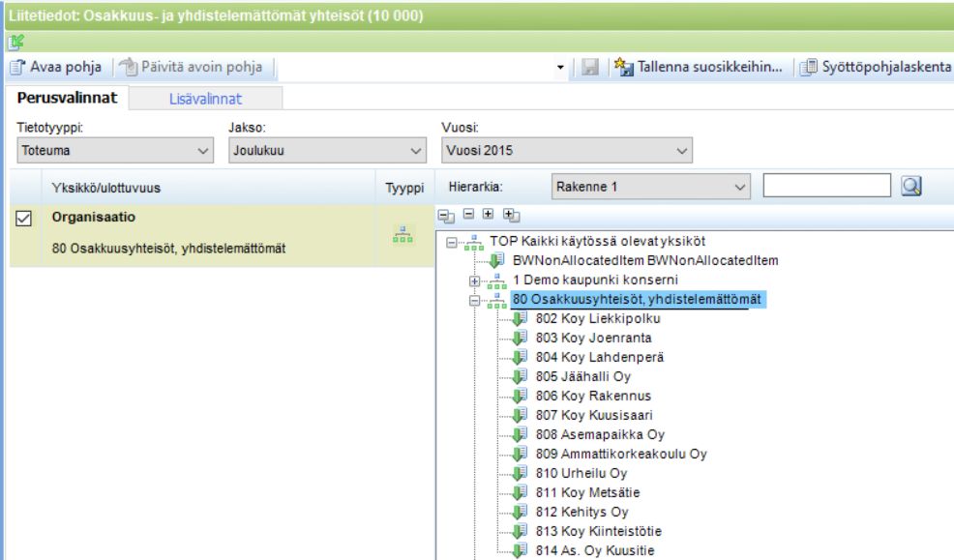The image size is (954, 560).
Task: Click the plus expand node toolbar icon
Action: pyautogui.click(x=488, y=214)
